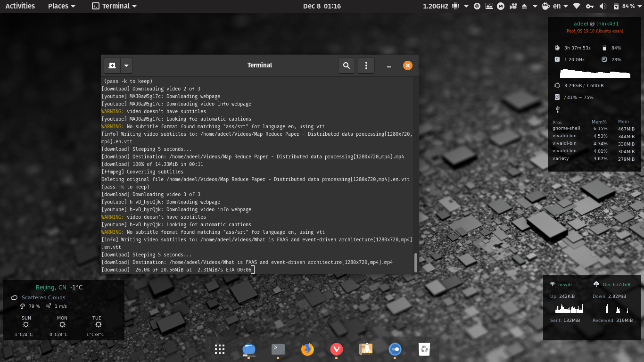Open the Trash icon in the dock
Viewport: 644px width, 362px height.
(x=424, y=349)
